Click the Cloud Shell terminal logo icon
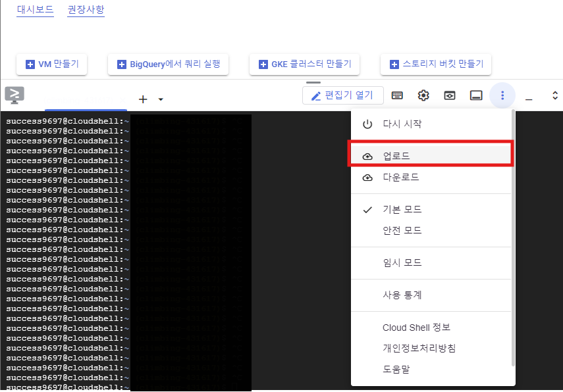Screen dimensions: 563x392 (x=14, y=95)
